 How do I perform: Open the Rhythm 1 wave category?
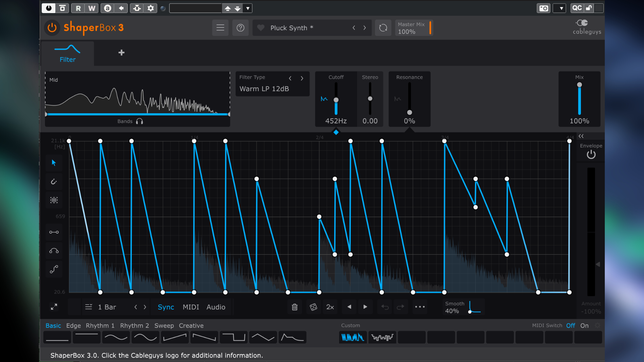(100, 325)
